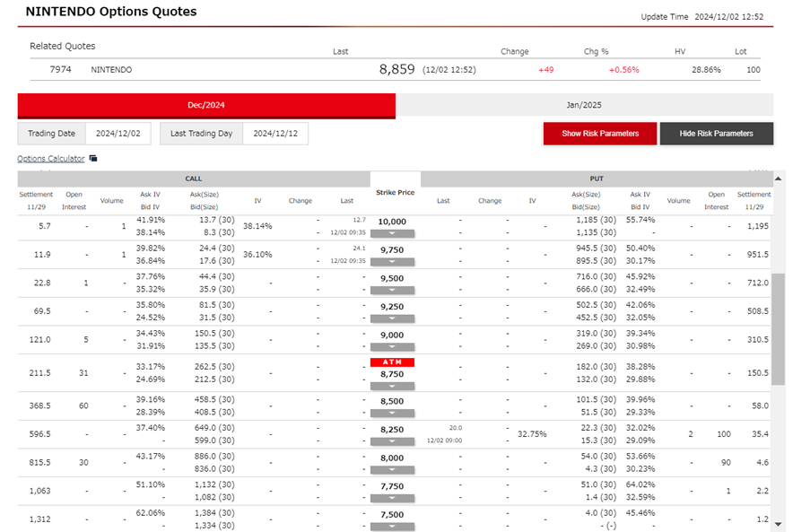Image resolution: width=793 pixels, height=532 pixels.
Task: Click the 2024/12/02 trading date value
Action: pos(118,134)
